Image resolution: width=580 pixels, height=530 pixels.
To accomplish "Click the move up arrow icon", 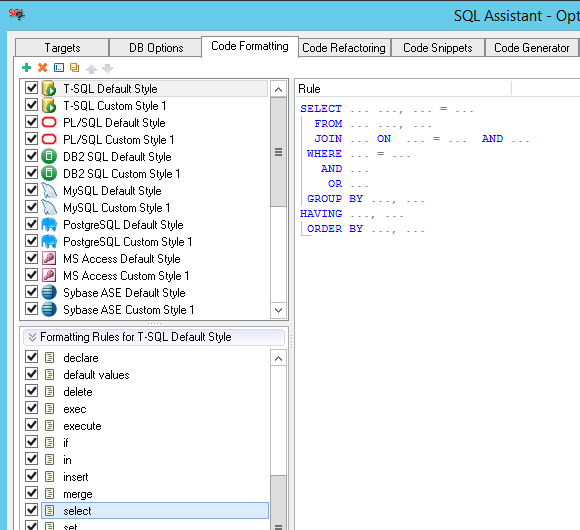I will (91, 68).
